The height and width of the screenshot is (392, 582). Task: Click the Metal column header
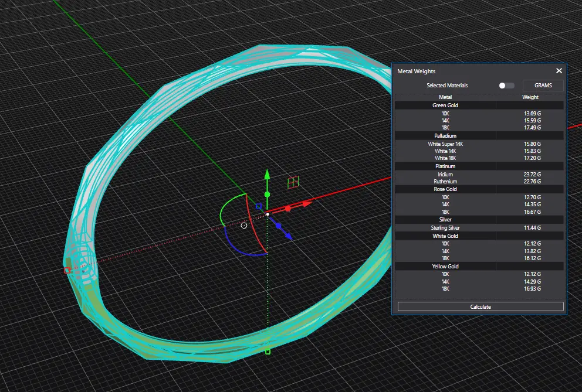[x=445, y=97]
